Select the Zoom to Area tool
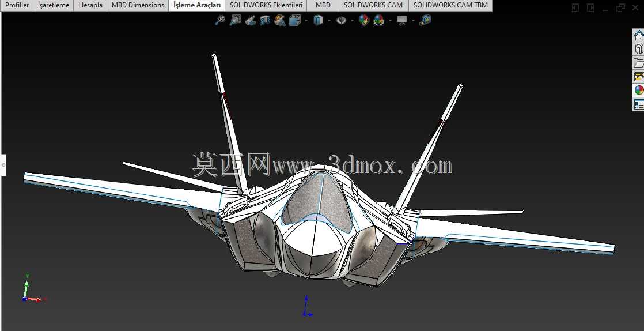 [235, 20]
